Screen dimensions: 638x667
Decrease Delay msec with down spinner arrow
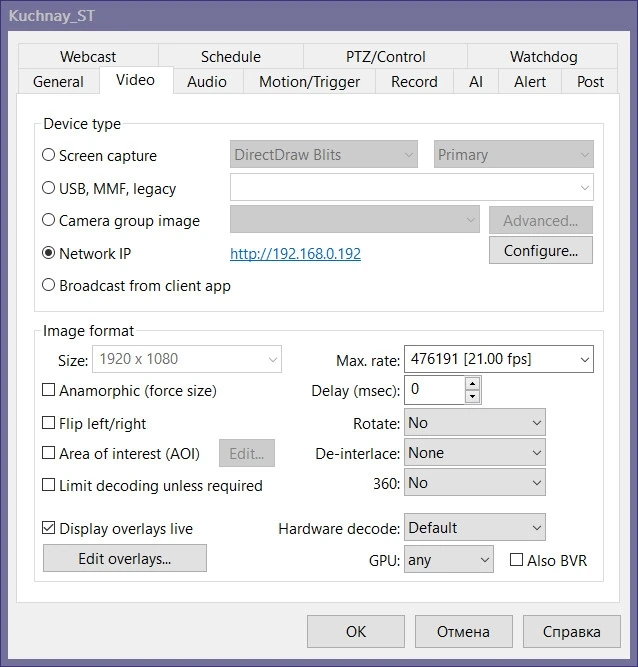pyautogui.click(x=473, y=396)
